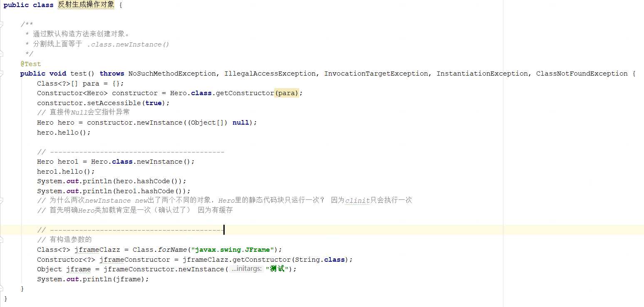The image size is (644, 307).
Task: Click dashed comment on highlighted caret line
Action: pyautogui.click(x=131, y=230)
